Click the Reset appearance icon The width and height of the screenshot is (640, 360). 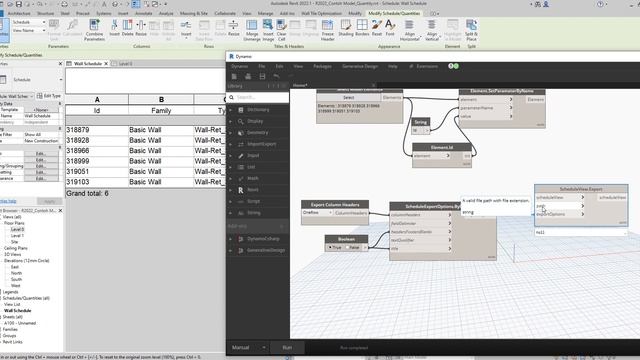pos(377,29)
